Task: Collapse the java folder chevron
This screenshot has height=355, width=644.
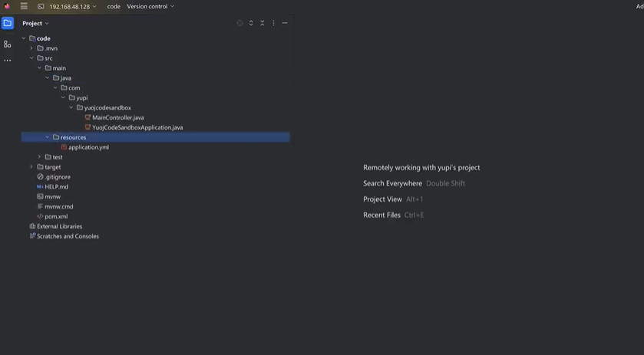Action: (x=48, y=77)
